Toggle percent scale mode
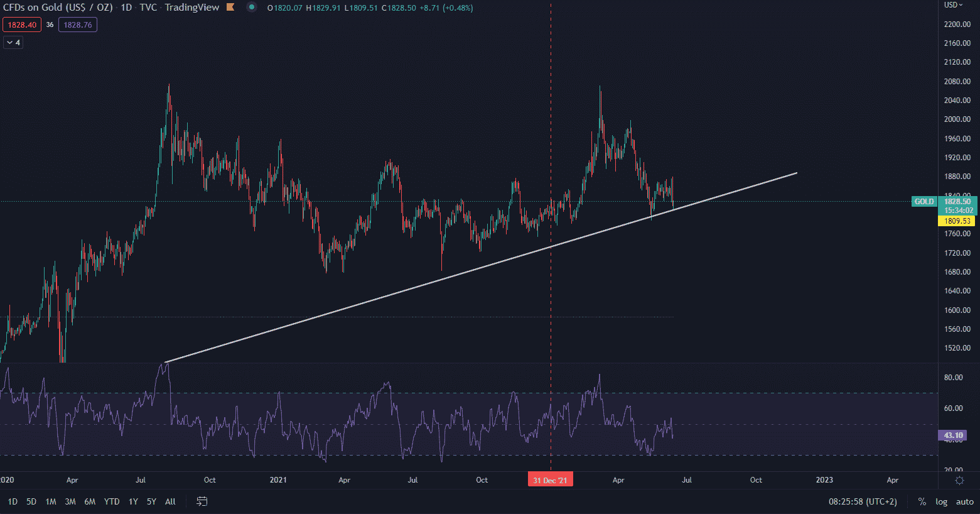Image resolution: width=980 pixels, height=514 pixels. 922,501
